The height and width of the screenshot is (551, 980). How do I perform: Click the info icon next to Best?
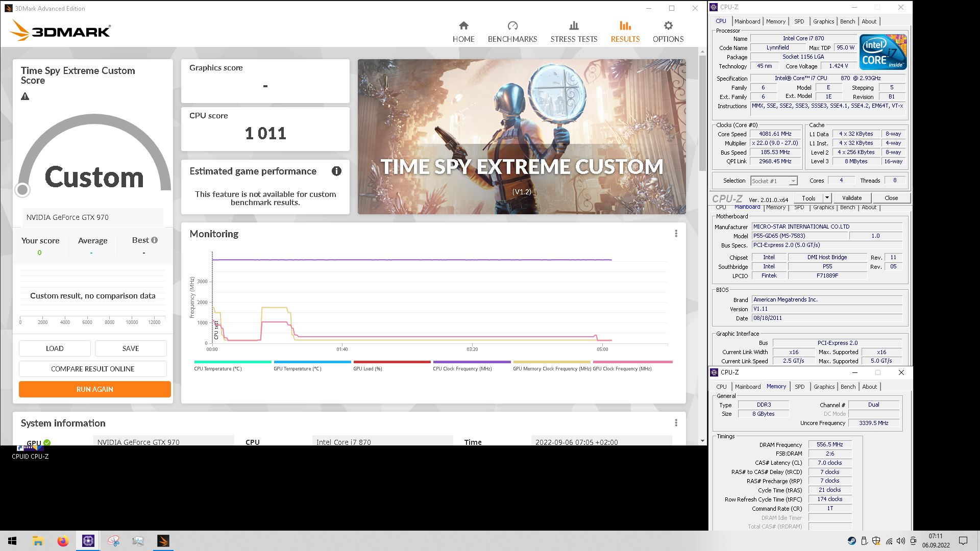click(x=154, y=240)
